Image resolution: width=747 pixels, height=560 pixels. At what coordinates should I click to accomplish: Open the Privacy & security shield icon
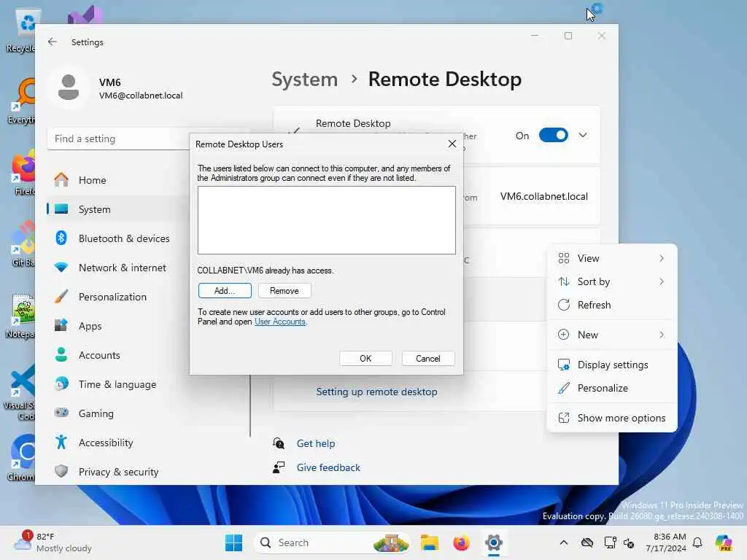click(x=61, y=472)
